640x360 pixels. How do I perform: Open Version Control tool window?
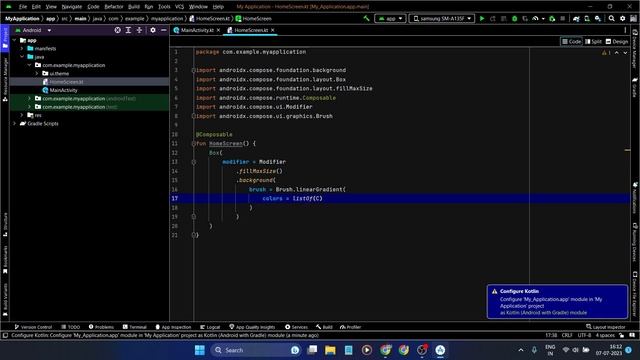33,327
